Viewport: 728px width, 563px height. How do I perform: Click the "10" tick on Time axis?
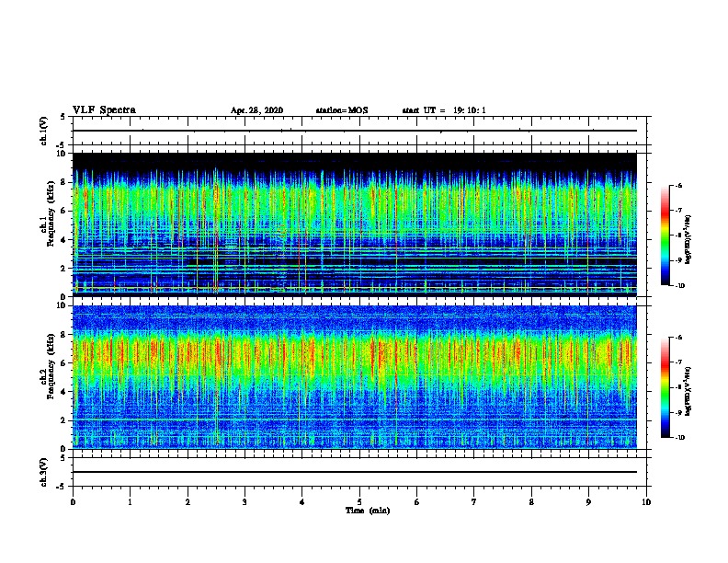(646, 502)
